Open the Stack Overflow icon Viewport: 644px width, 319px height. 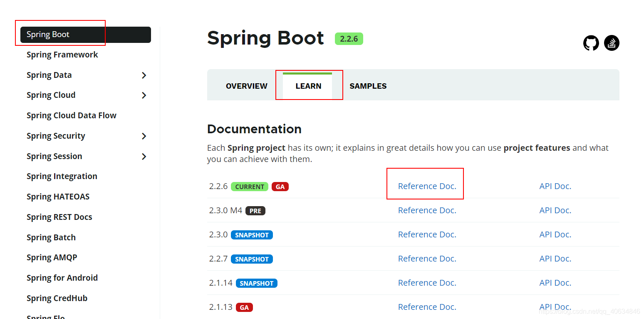[612, 43]
